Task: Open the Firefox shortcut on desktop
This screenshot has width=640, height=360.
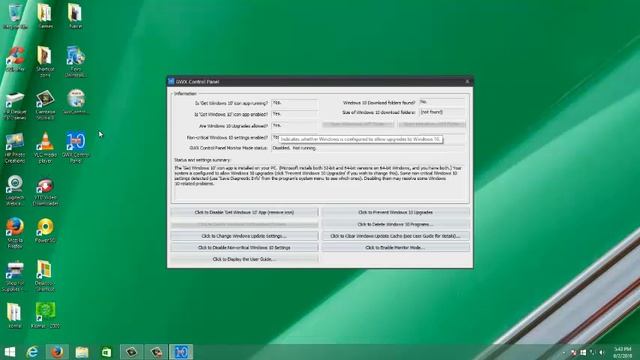Action: coord(15,233)
